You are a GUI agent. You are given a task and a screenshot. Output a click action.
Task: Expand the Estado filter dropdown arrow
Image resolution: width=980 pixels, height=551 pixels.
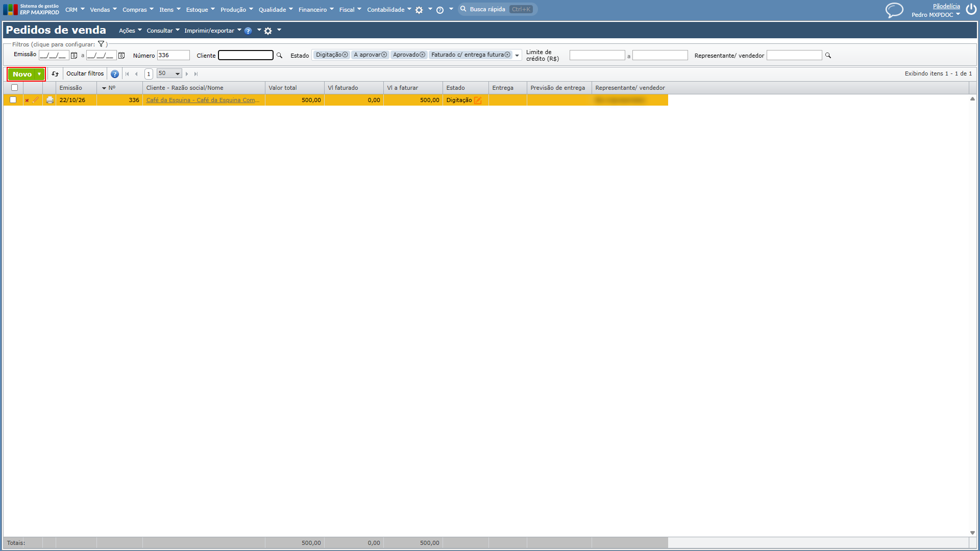pyautogui.click(x=517, y=56)
